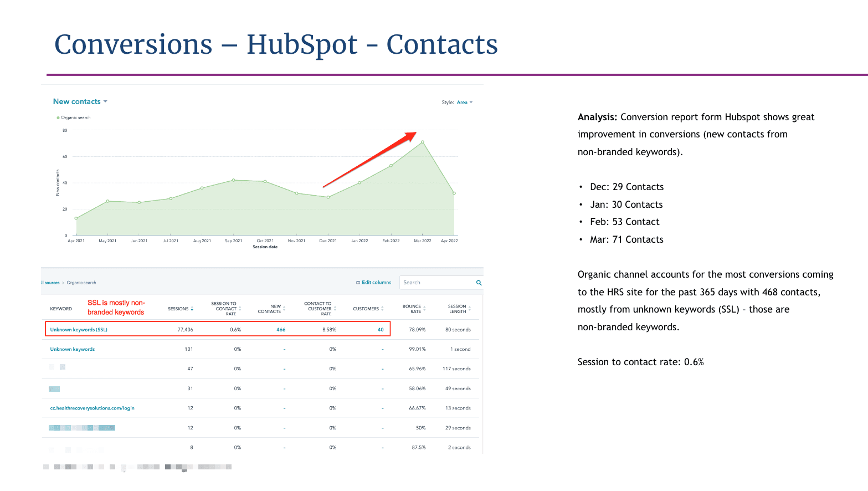Click the Session date axis title
This screenshot has width=868, height=491.
(265, 247)
